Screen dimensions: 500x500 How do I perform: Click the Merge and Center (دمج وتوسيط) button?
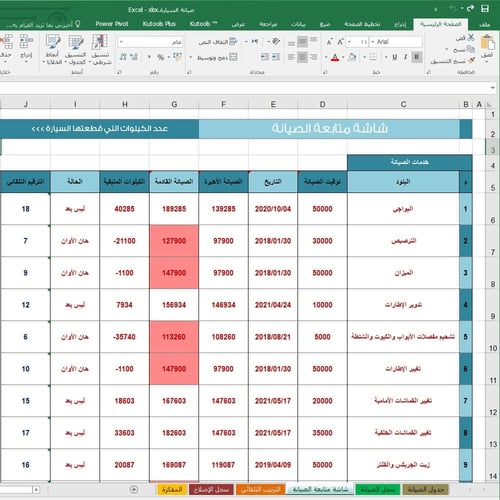coord(217,57)
